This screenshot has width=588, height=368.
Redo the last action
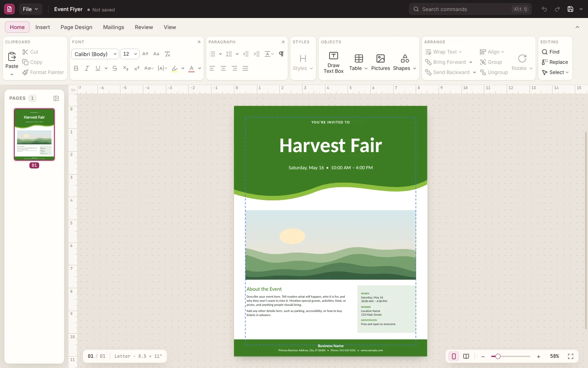tap(557, 9)
